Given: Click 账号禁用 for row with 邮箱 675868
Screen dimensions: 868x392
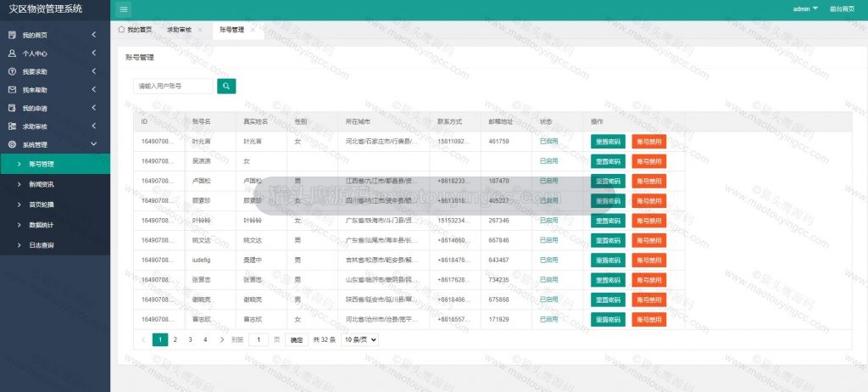Looking at the screenshot, I should 648,300.
